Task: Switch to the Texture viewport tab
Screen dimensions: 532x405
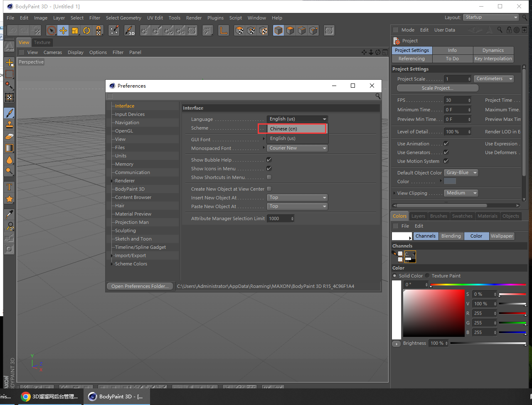Action: click(x=42, y=42)
